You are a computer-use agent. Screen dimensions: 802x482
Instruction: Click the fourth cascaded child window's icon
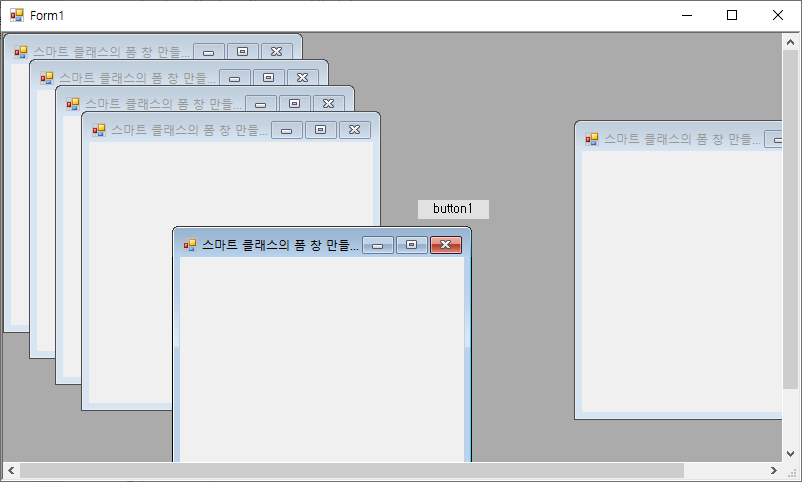click(99, 130)
